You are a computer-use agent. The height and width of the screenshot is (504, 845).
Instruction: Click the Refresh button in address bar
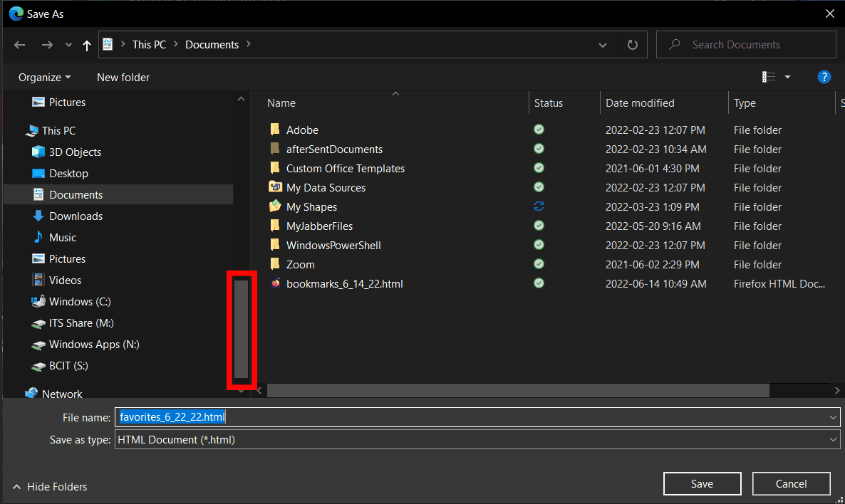click(632, 45)
